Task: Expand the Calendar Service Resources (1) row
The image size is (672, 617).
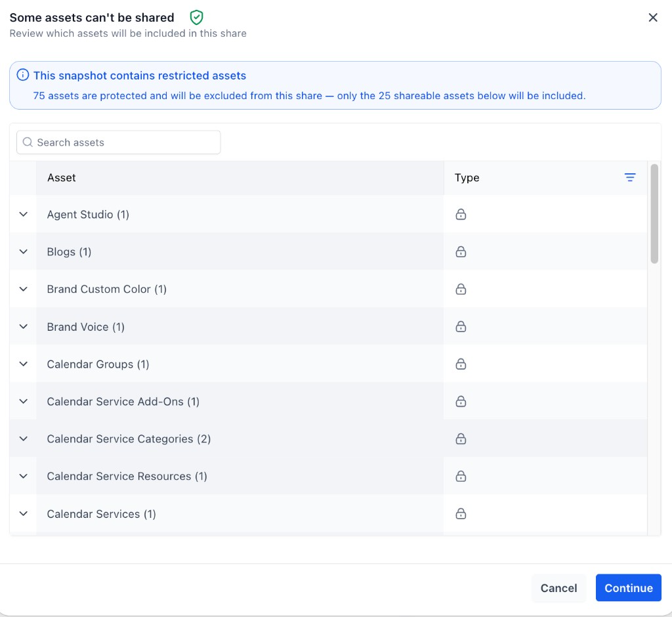Action: pos(24,477)
